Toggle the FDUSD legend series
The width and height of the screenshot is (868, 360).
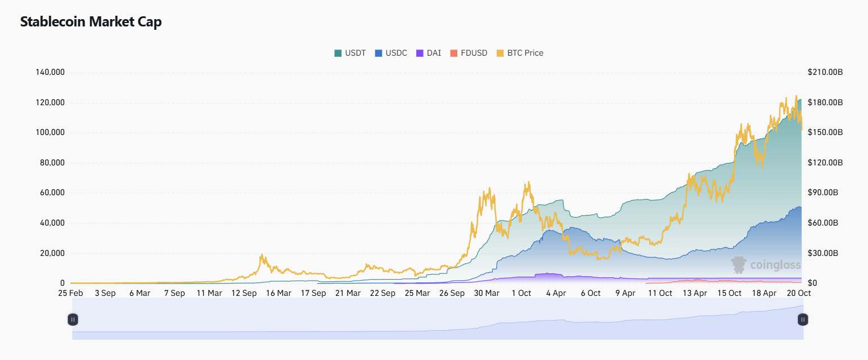tap(469, 53)
